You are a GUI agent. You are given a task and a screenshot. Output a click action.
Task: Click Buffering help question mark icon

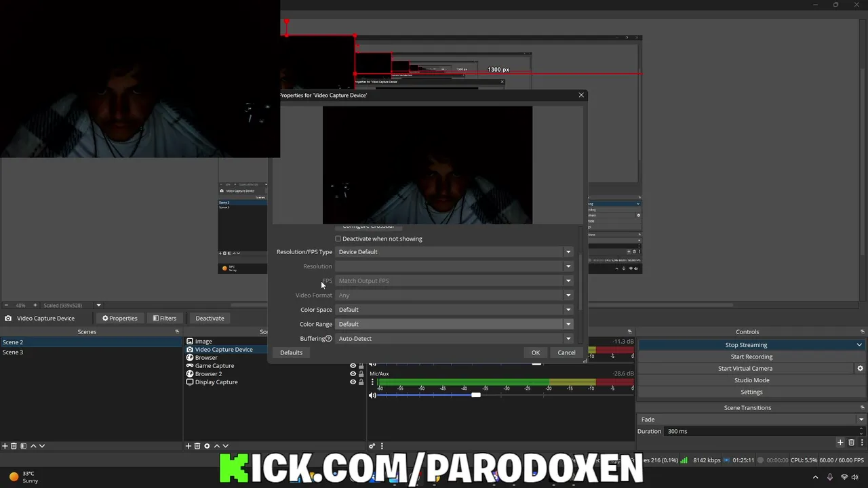click(328, 339)
